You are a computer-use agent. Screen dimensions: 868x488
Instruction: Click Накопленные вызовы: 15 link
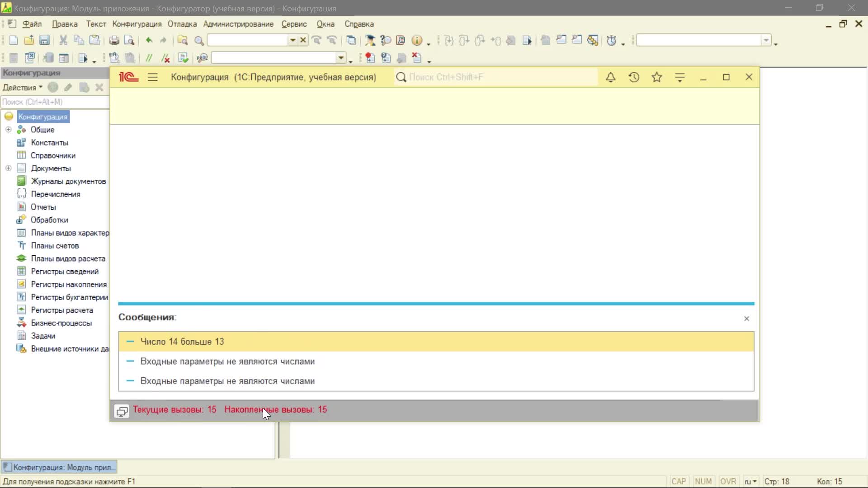[x=276, y=410]
